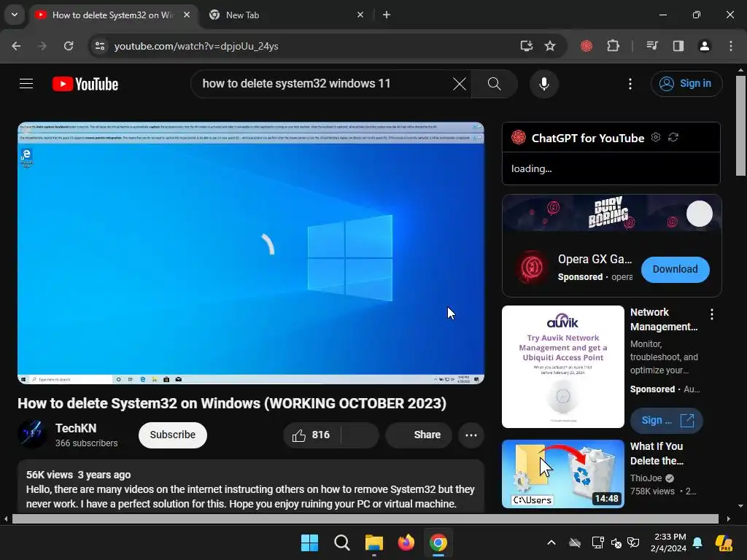Open the Chrome profile menu

coord(704,46)
